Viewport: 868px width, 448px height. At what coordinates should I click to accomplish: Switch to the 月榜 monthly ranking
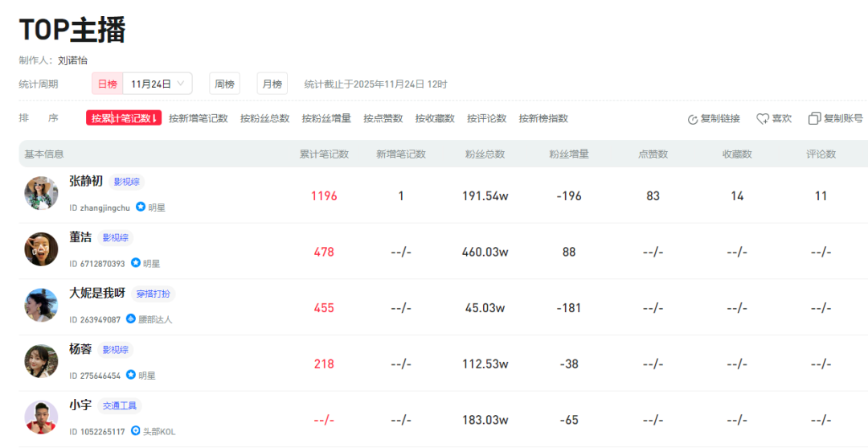[x=272, y=84]
